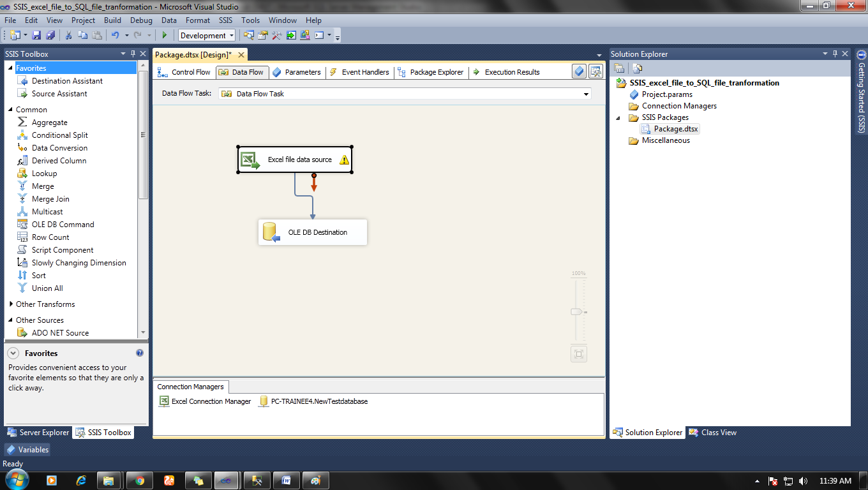
Task: Select Derived Column in toolbox
Action: 59,161
